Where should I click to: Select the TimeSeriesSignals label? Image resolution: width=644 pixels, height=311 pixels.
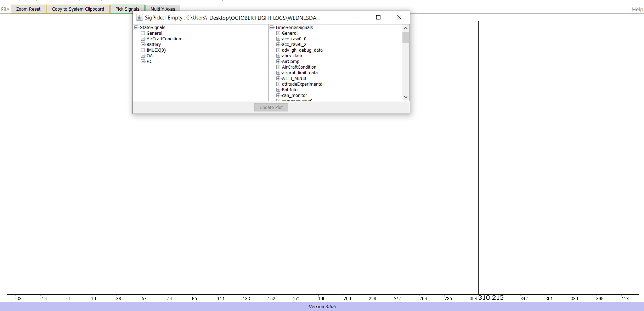point(294,28)
